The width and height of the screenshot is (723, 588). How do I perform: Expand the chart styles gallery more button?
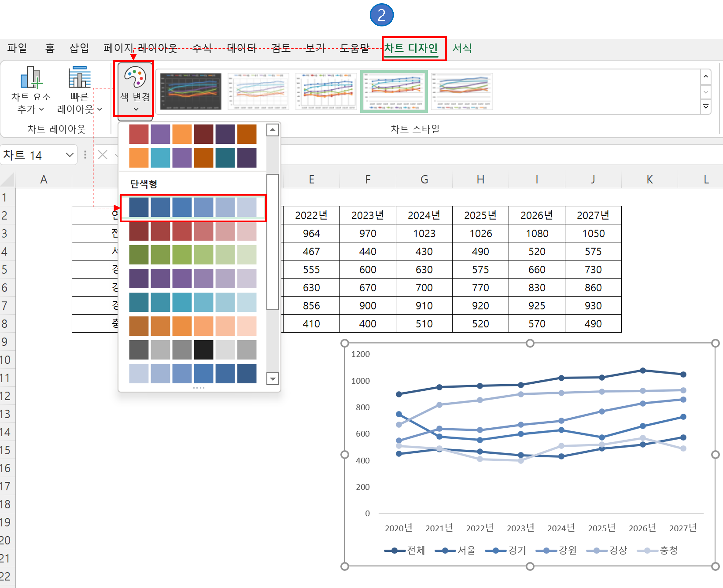tap(706, 107)
